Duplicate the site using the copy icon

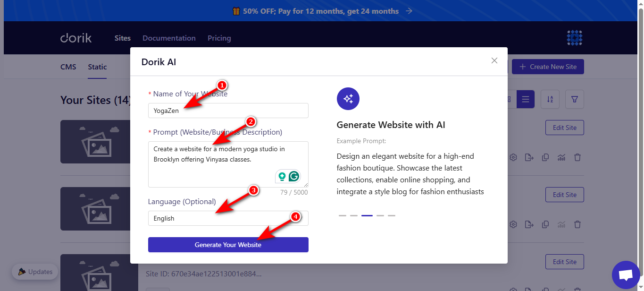tap(545, 157)
